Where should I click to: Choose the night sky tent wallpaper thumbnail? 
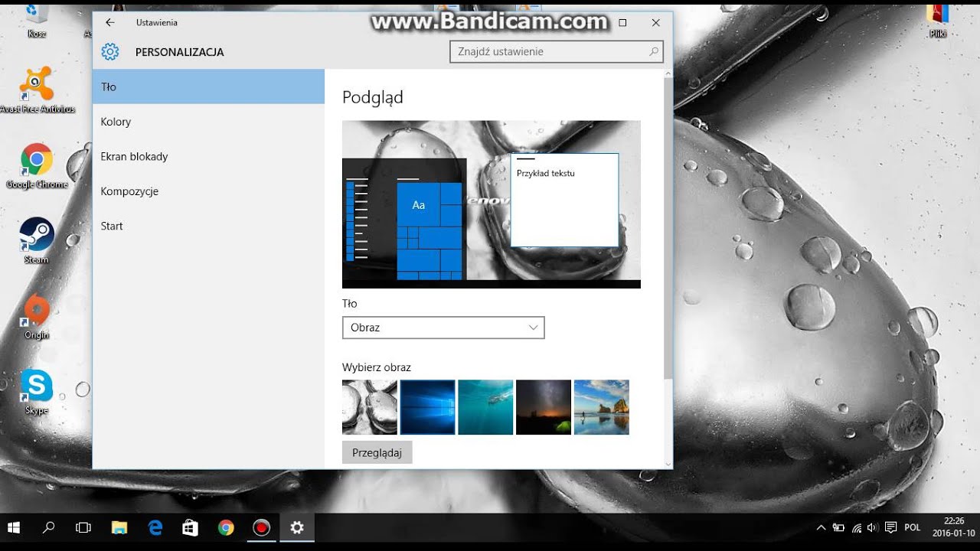pos(544,407)
